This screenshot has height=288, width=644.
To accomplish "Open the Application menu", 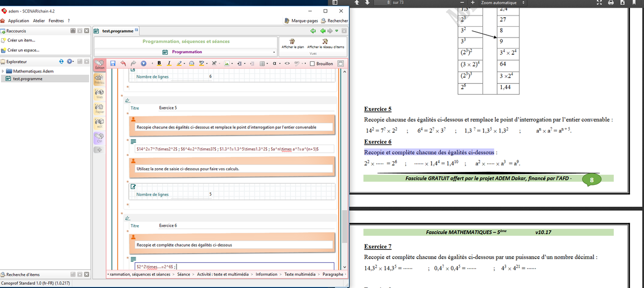I will [x=19, y=20].
